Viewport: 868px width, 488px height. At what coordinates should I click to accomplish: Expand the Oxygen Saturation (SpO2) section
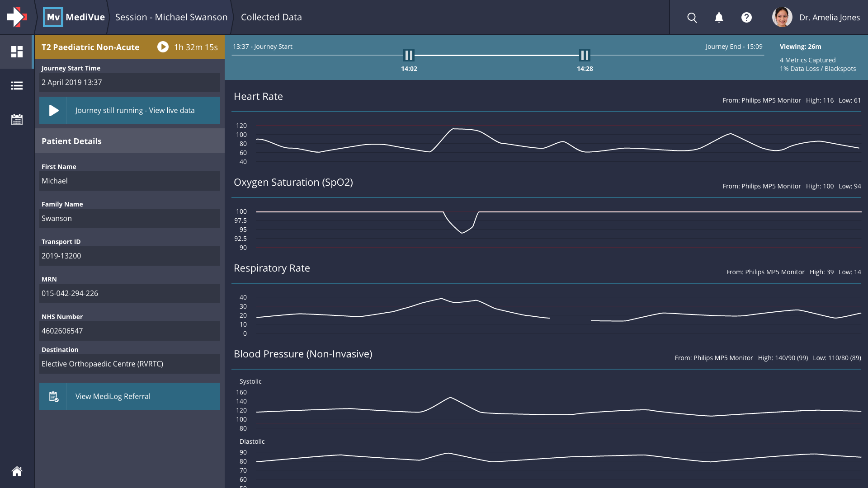point(293,183)
